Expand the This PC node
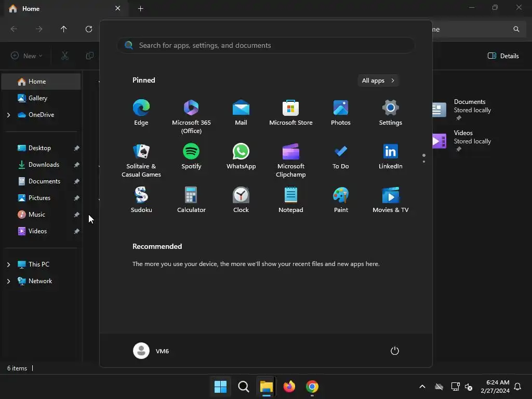532x399 pixels. (x=8, y=264)
